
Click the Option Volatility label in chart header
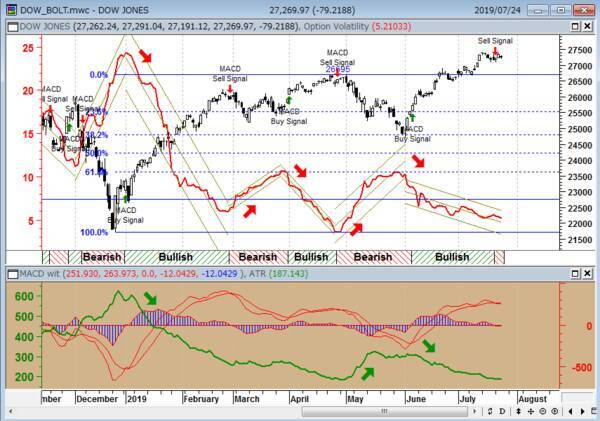click(x=336, y=26)
